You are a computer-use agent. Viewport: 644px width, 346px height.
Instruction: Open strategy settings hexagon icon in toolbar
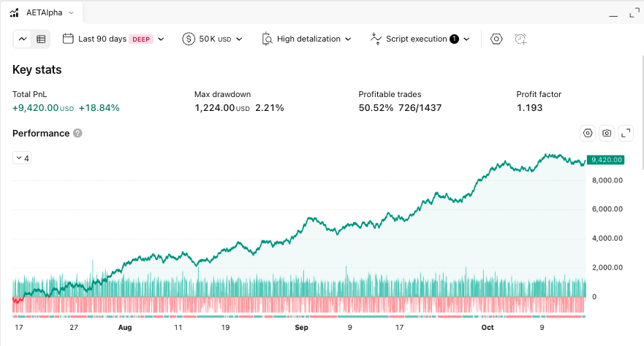click(x=496, y=39)
